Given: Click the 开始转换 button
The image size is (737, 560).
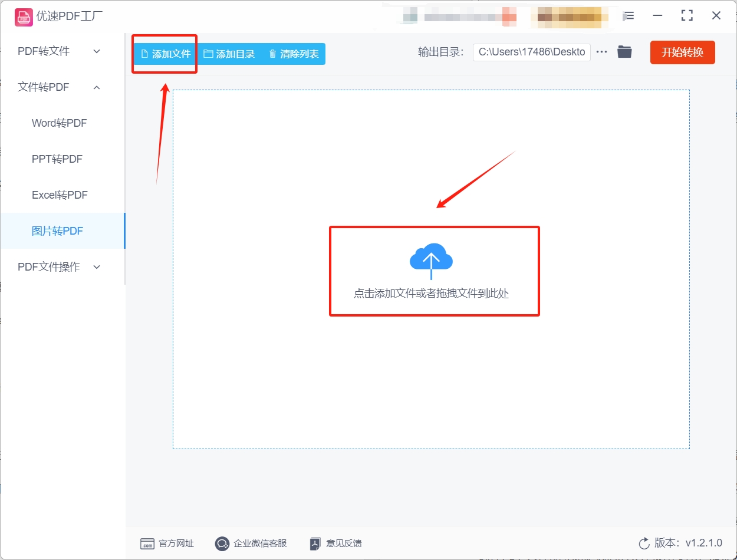Looking at the screenshot, I should click(682, 52).
